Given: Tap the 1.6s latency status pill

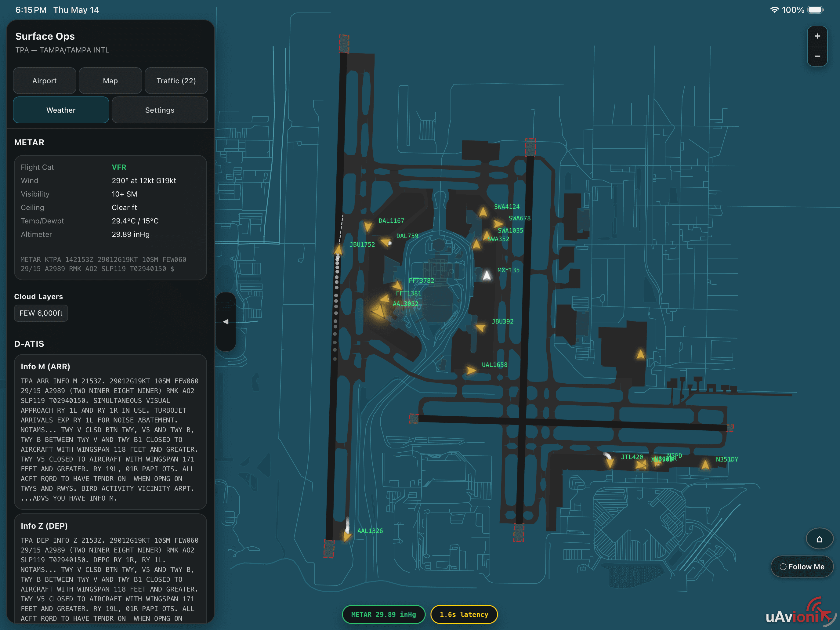Looking at the screenshot, I should pyautogui.click(x=464, y=614).
